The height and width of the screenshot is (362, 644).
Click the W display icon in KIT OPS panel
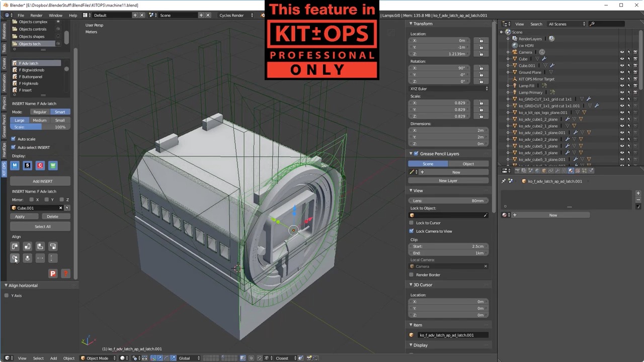coord(53,165)
